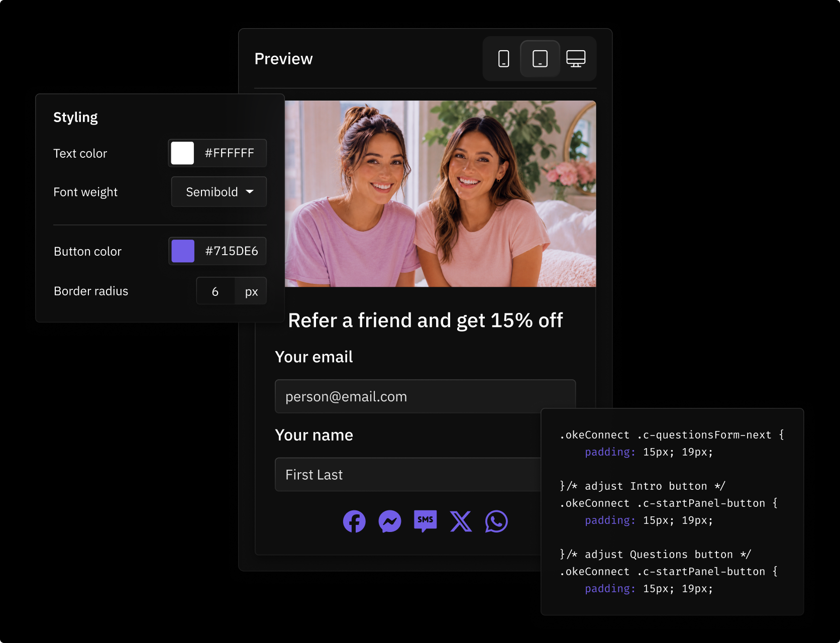Switch preview to mobile phone view
The height and width of the screenshot is (643, 840).
click(x=503, y=59)
